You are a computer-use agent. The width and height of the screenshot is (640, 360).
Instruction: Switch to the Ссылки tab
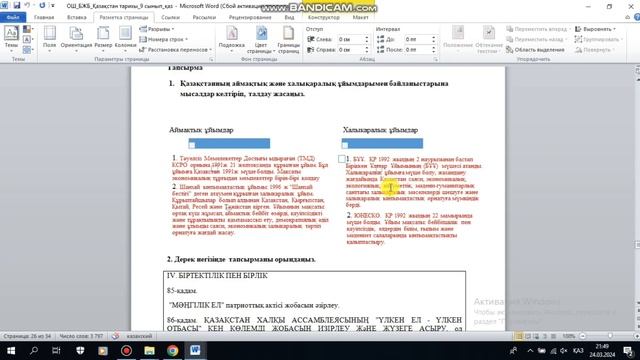point(171,18)
